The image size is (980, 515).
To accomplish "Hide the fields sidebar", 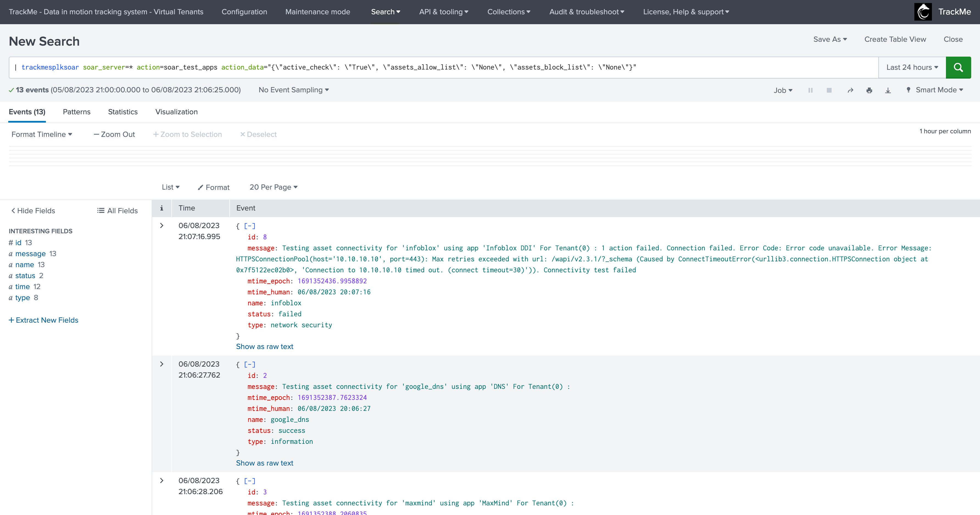I will [33, 211].
